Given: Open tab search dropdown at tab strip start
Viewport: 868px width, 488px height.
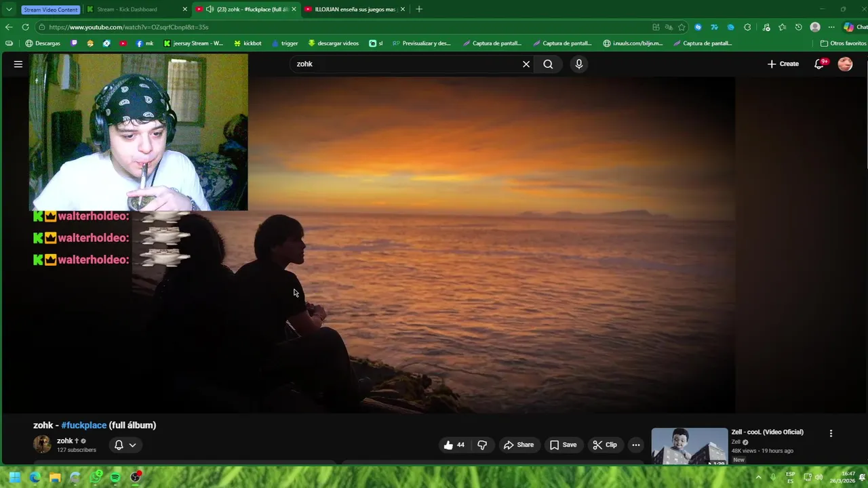Looking at the screenshot, I should [9, 9].
